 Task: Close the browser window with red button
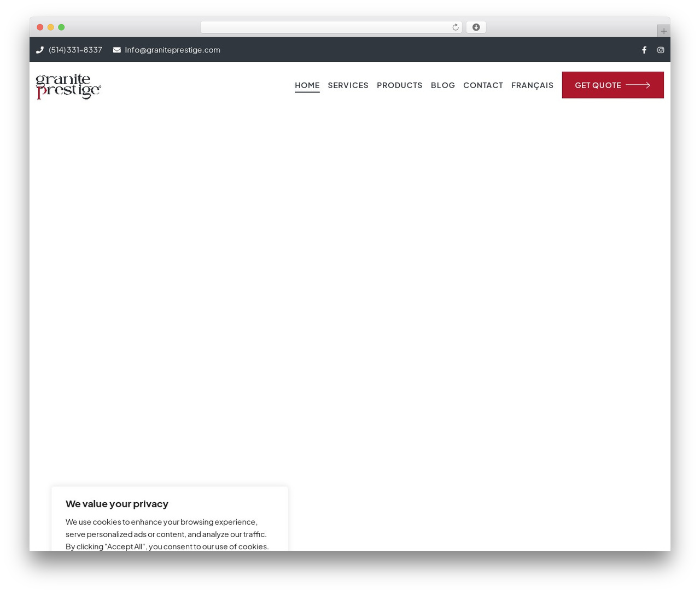tap(40, 27)
